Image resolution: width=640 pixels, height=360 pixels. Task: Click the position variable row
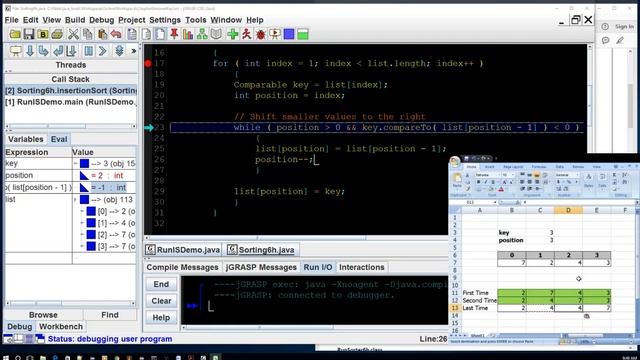pos(71,176)
